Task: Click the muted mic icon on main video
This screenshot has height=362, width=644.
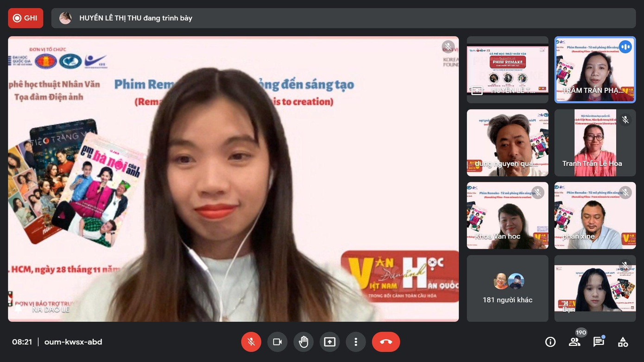Action: point(448,47)
